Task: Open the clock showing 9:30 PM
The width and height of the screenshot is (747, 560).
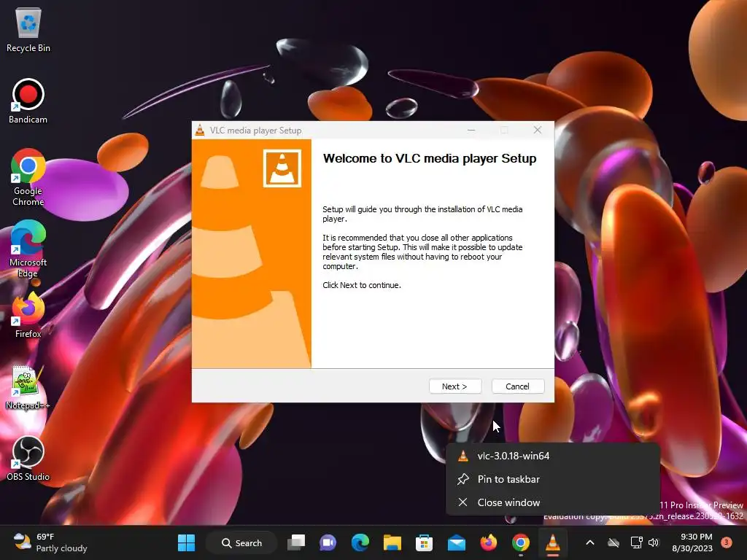Action: tap(692, 542)
